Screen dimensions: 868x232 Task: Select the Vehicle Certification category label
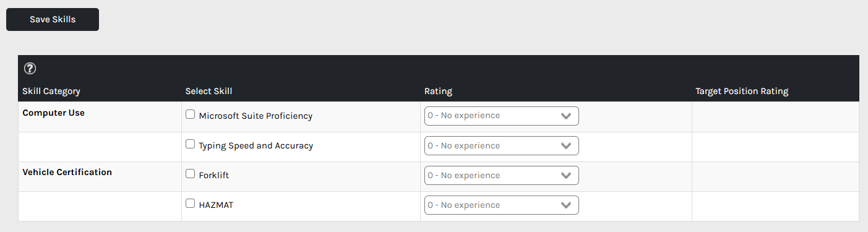[67, 173]
